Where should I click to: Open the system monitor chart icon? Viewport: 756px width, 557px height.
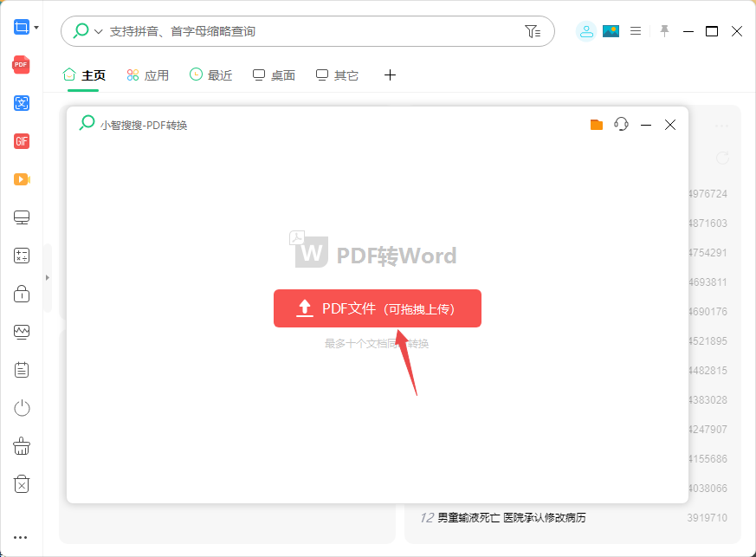point(21,332)
